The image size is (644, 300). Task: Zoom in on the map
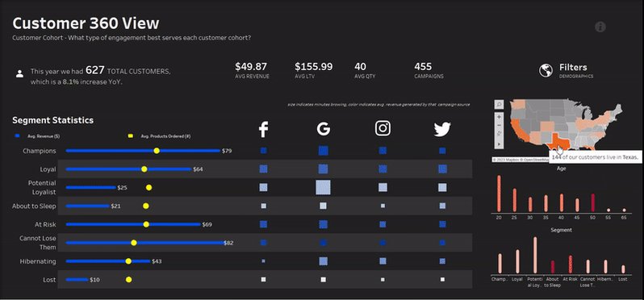pos(499,117)
